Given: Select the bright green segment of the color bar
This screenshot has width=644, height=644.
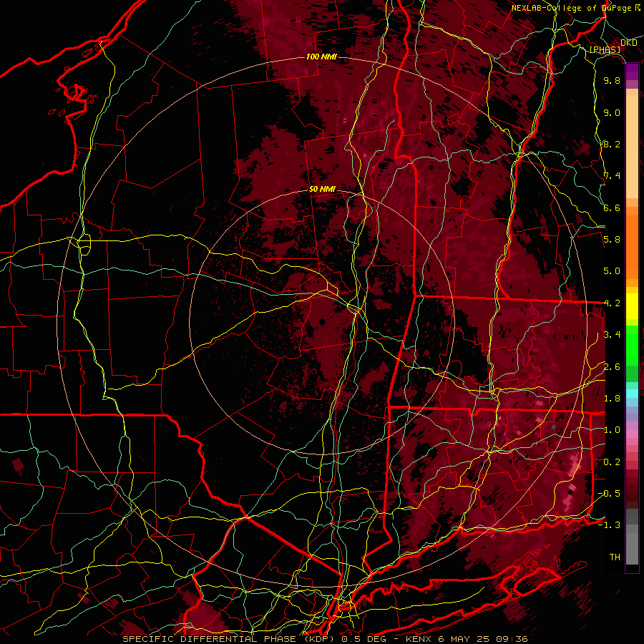Looking at the screenshot, I should (632, 345).
